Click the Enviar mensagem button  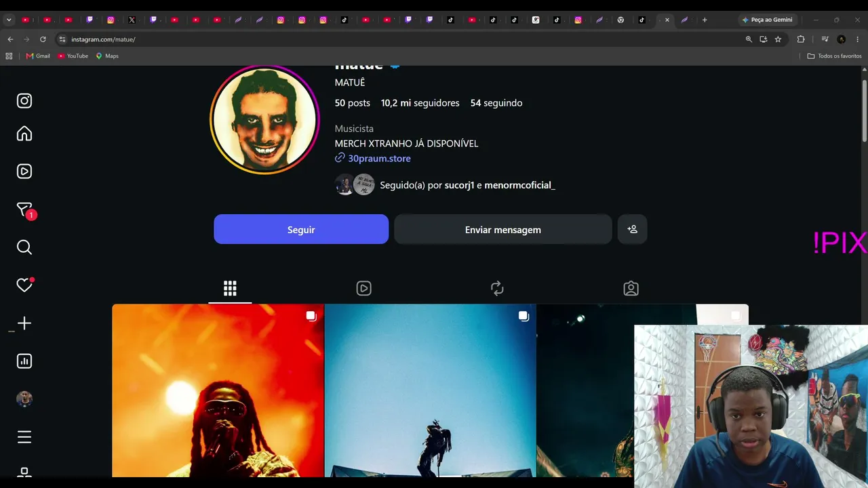click(x=503, y=230)
